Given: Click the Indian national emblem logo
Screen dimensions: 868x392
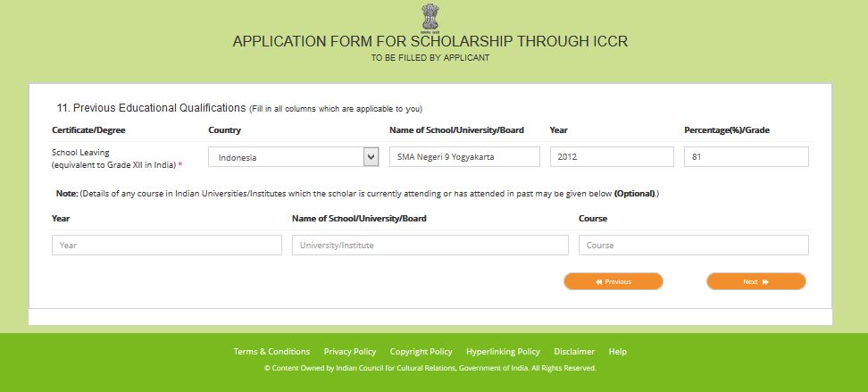Looking at the screenshot, I should (x=430, y=17).
